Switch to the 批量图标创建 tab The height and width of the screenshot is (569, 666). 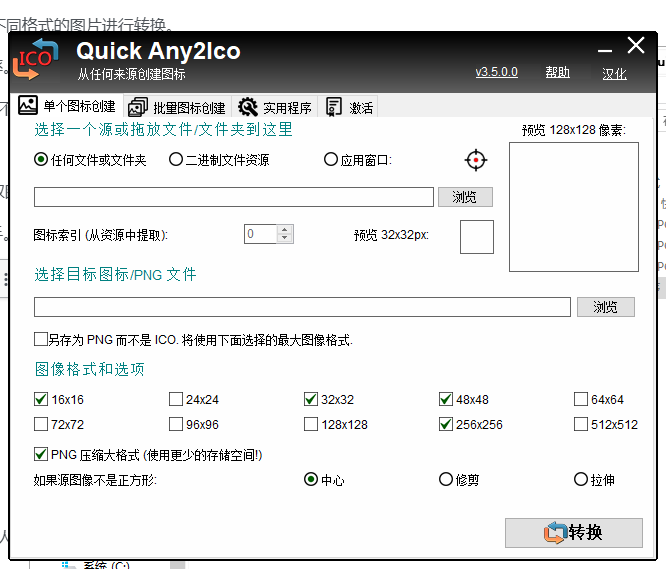point(178,107)
